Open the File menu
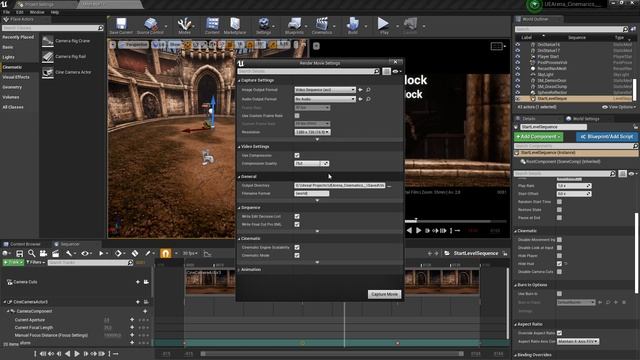 pyautogui.click(x=7, y=12)
